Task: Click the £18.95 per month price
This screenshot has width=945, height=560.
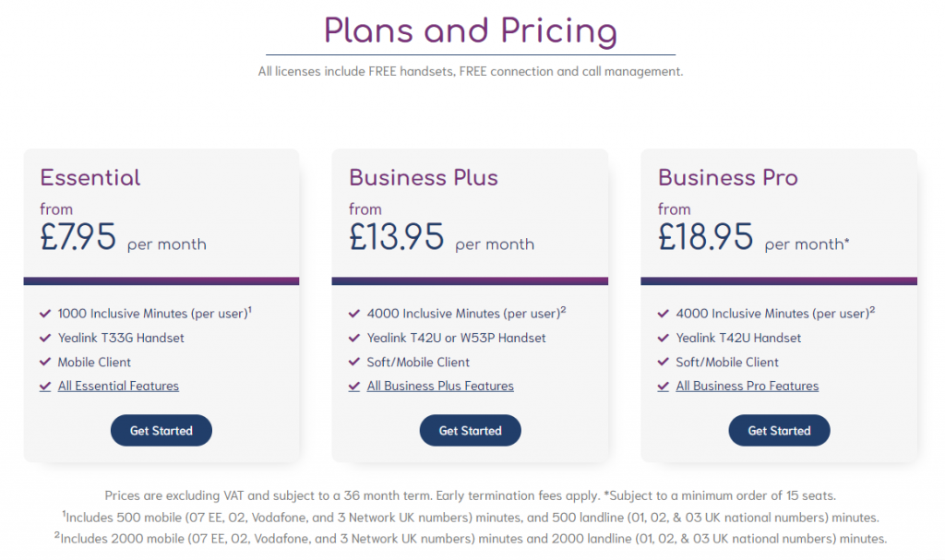Action: click(x=754, y=237)
